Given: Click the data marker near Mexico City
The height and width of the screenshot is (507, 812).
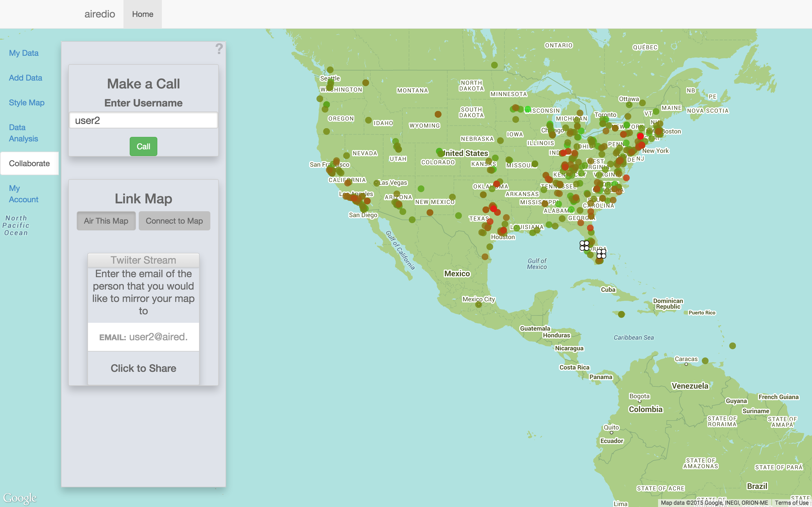Looking at the screenshot, I should click(478, 304).
